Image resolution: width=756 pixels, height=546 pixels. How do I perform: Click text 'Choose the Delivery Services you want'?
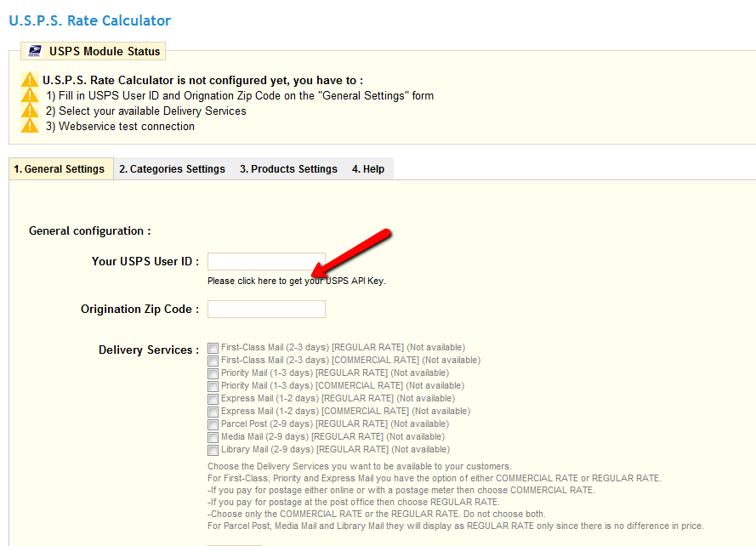click(x=359, y=466)
